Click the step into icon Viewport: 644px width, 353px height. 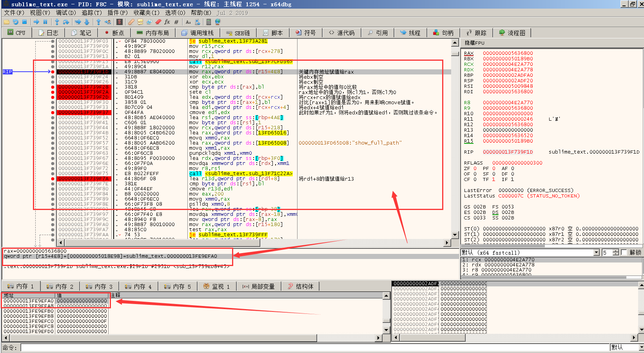[x=57, y=22]
